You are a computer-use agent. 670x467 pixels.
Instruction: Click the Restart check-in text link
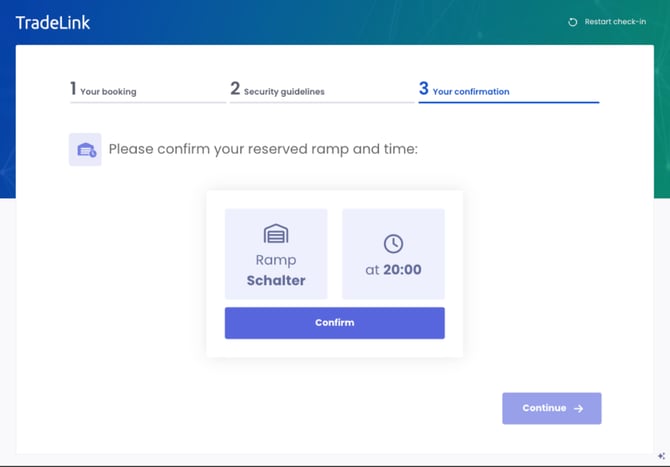coord(615,22)
